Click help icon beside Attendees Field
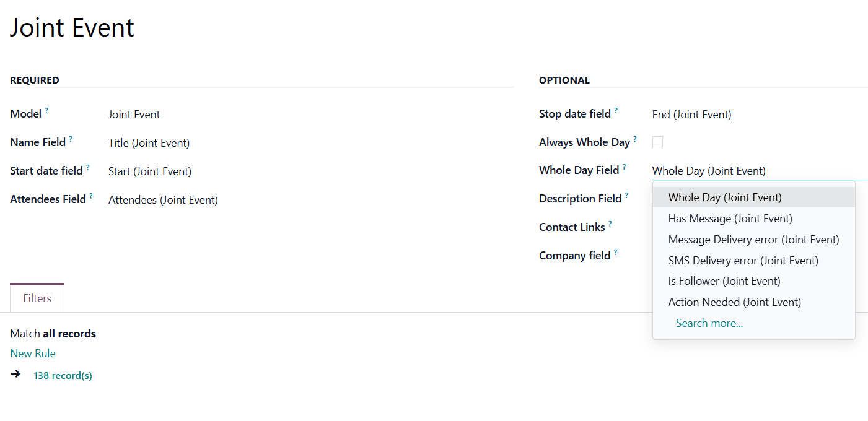This screenshot has height=421, width=868. pos(91,196)
